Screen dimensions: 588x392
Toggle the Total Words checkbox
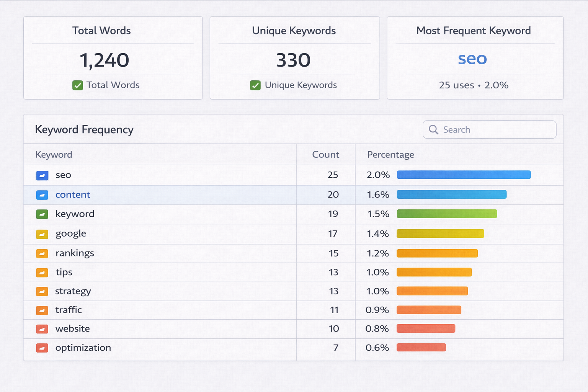pos(78,85)
